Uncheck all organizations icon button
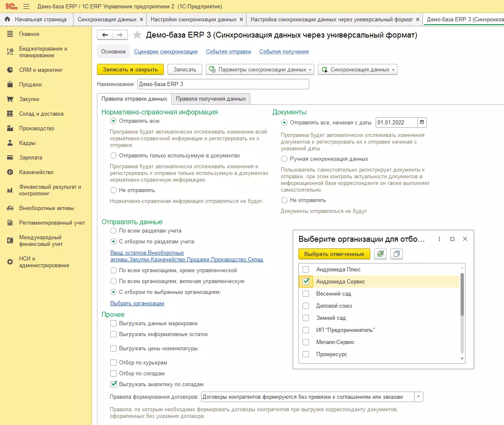Viewport: 504px width, 425px height. [397, 254]
